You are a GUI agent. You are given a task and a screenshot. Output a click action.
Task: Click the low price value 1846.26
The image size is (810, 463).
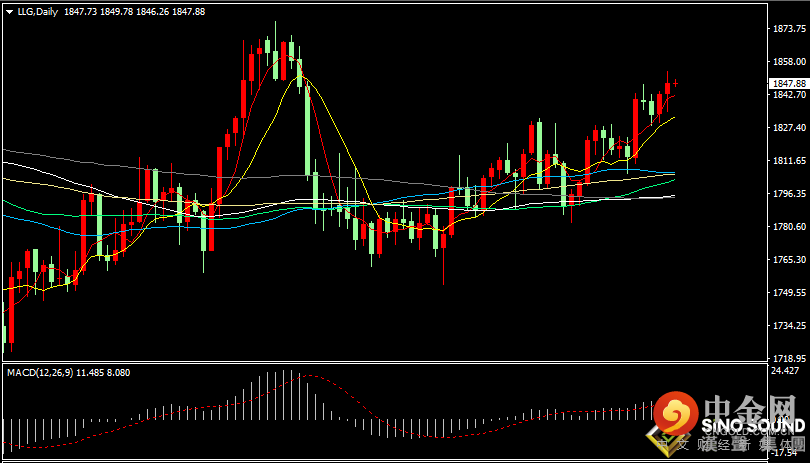pos(152,12)
